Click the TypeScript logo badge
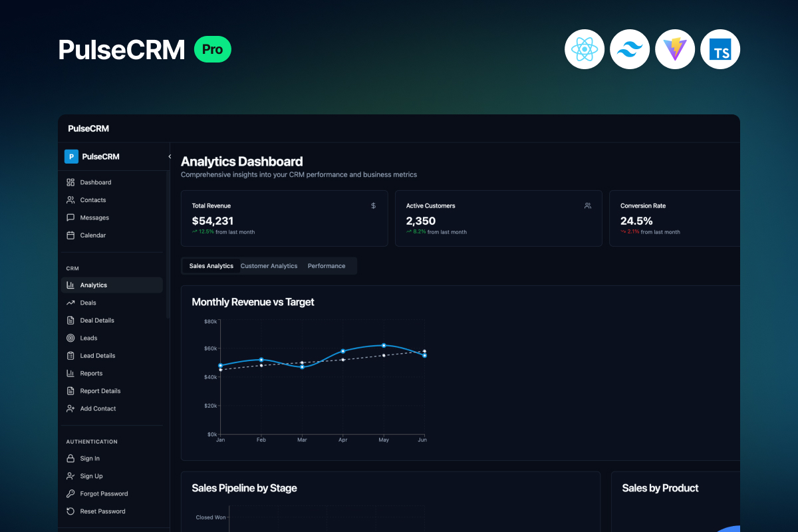The width and height of the screenshot is (798, 532). click(720, 49)
